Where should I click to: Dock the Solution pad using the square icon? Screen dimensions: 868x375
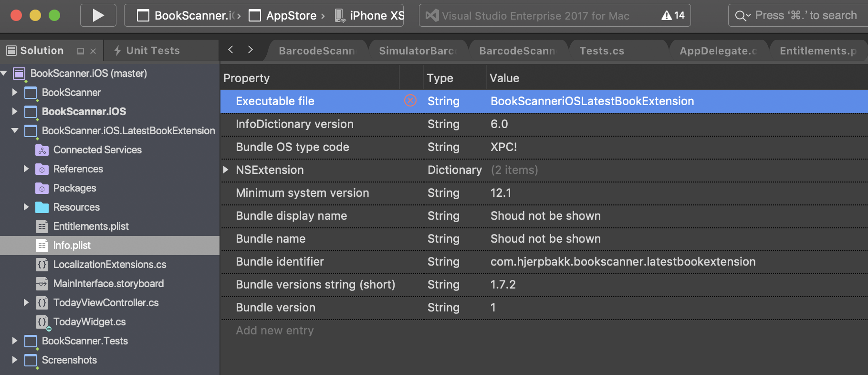81,51
